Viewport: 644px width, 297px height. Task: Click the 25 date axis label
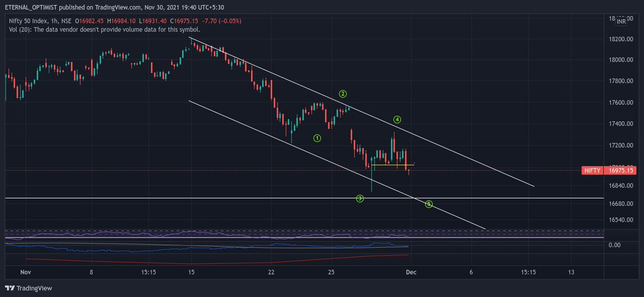[332, 272]
